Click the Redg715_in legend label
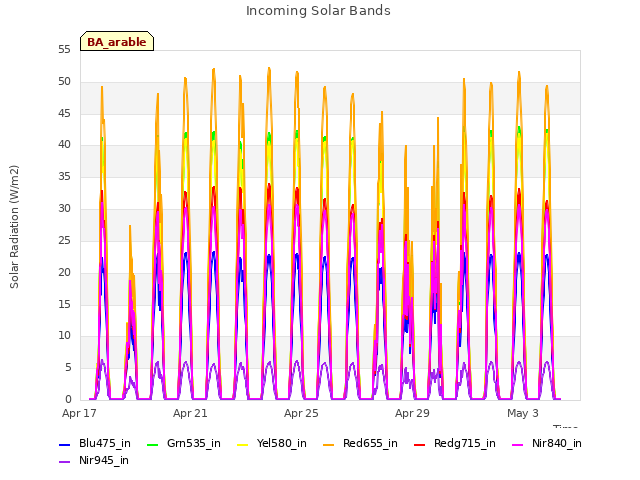This screenshot has height=480, width=640. [465, 443]
